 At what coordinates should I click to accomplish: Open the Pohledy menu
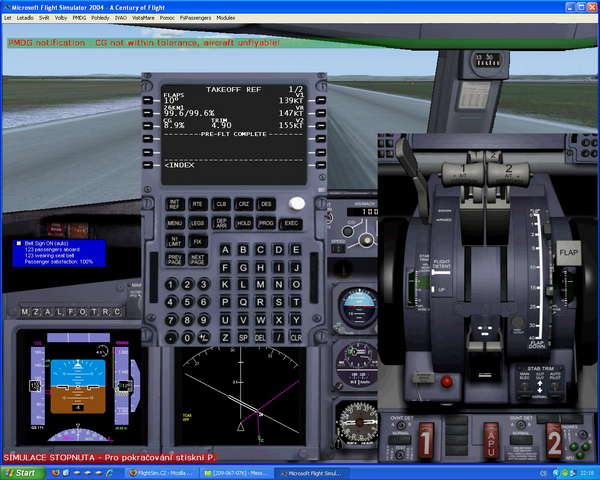pos(100,18)
